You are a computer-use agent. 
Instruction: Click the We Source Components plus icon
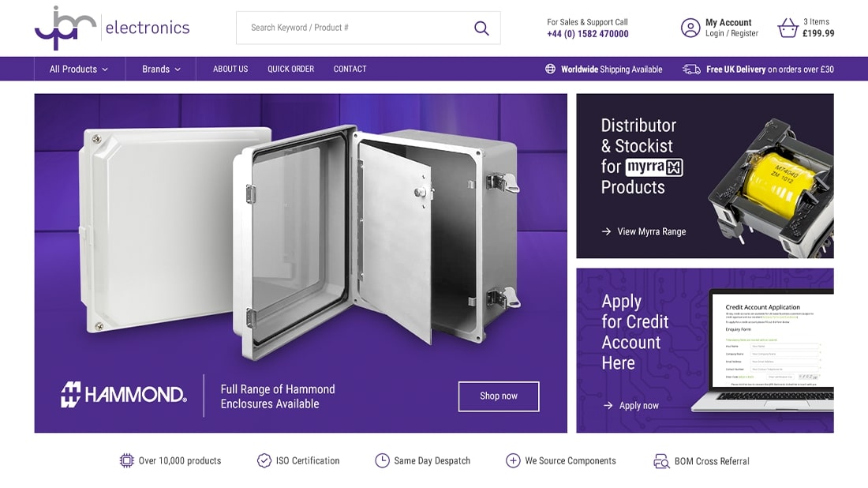(513, 461)
